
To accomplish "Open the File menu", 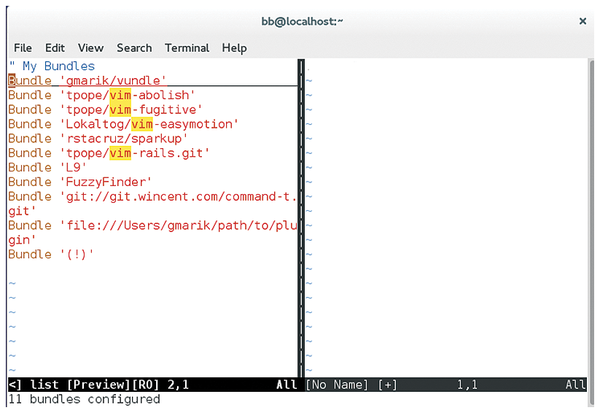I will tap(23, 48).
